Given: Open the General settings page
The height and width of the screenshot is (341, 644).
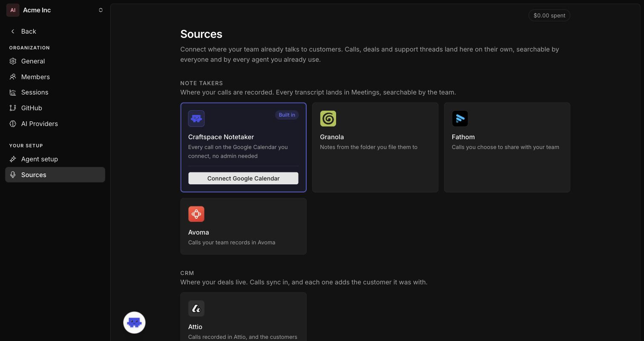Looking at the screenshot, I should click(55, 61).
